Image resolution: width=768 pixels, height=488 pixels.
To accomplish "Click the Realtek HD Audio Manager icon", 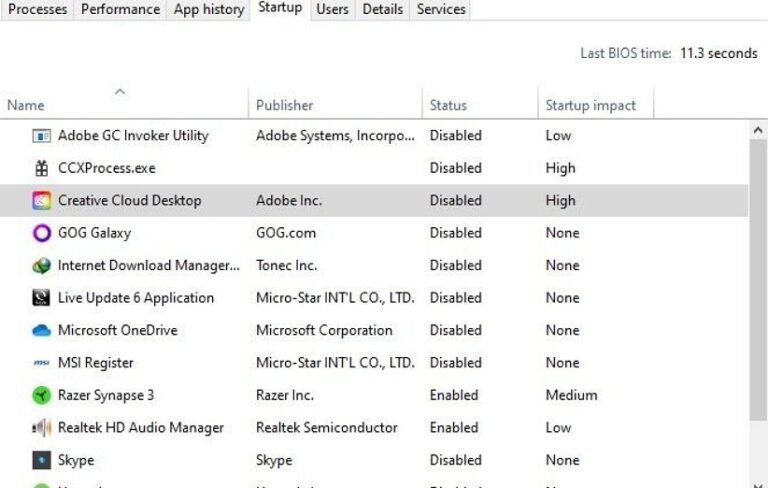I will tap(41, 428).
